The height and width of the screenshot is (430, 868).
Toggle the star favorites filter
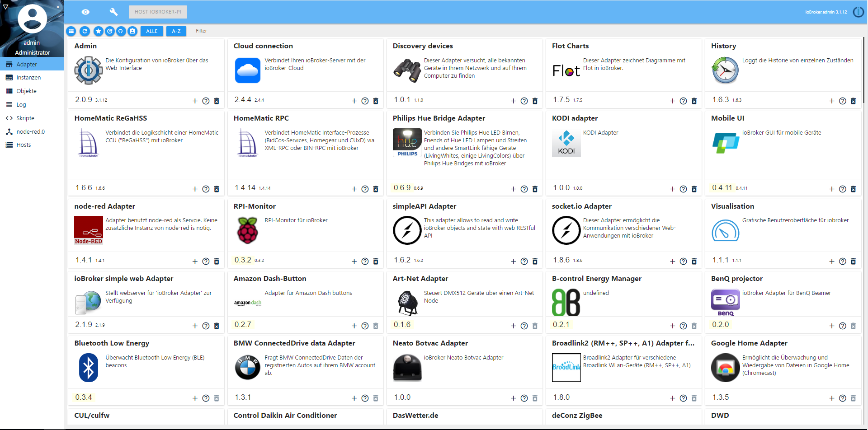[98, 31]
